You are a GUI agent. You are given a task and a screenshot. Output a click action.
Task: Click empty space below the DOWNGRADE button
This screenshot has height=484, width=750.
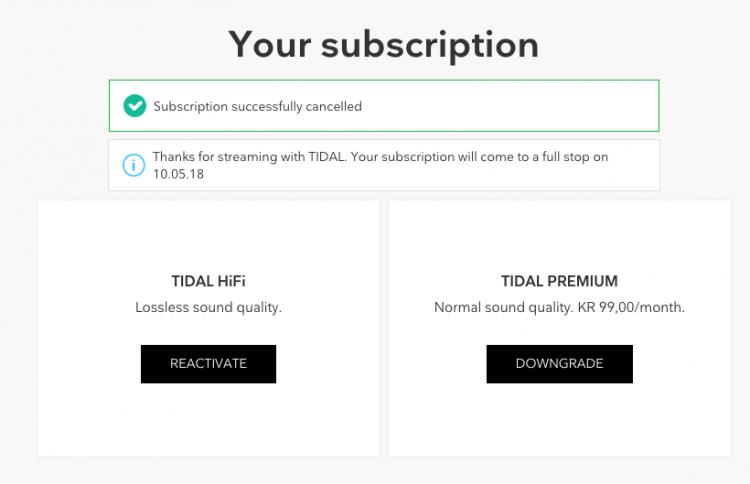(559, 420)
